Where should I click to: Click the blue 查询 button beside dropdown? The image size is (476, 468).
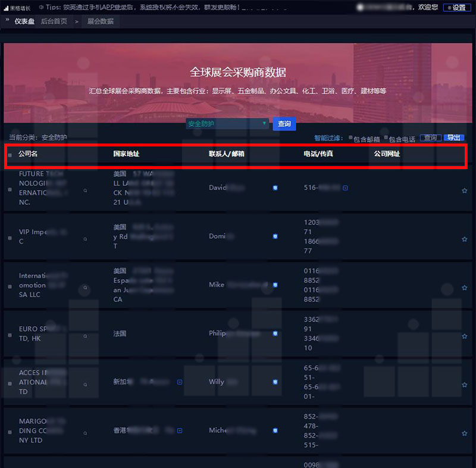[284, 124]
